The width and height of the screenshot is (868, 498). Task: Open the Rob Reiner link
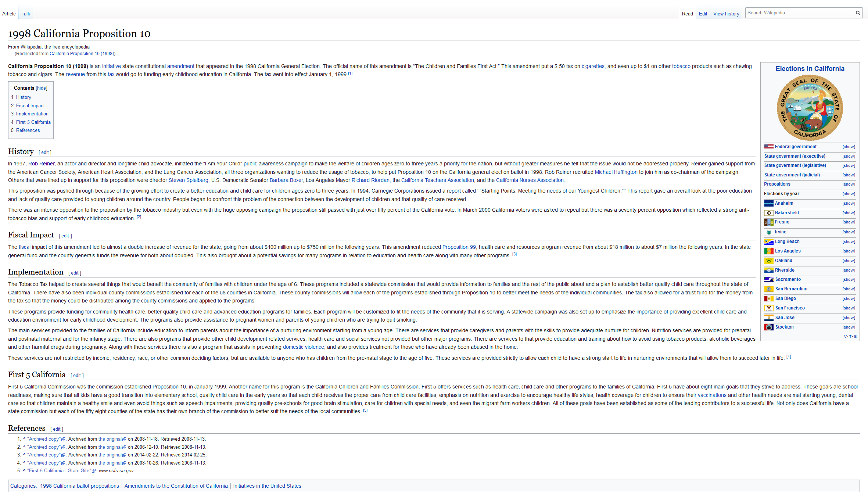coord(41,164)
